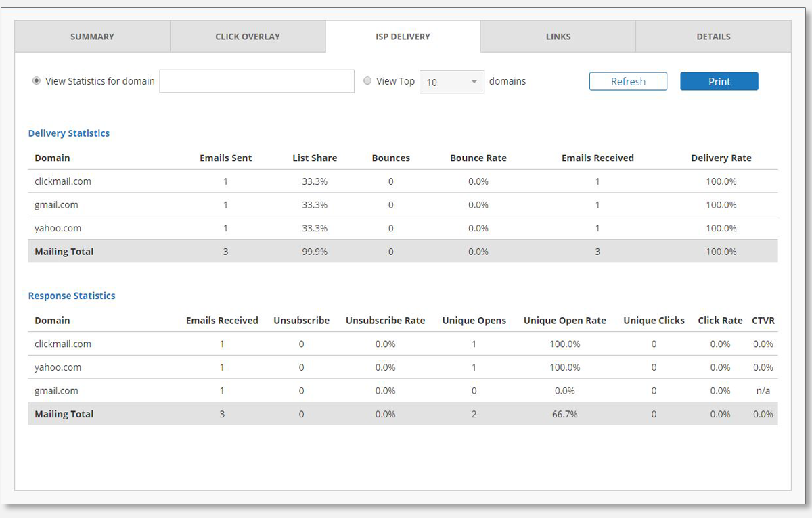The width and height of the screenshot is (812, 518).
Task: Click Emails Received header in Delivery Statistics
Action: click(x=597, y=158)
